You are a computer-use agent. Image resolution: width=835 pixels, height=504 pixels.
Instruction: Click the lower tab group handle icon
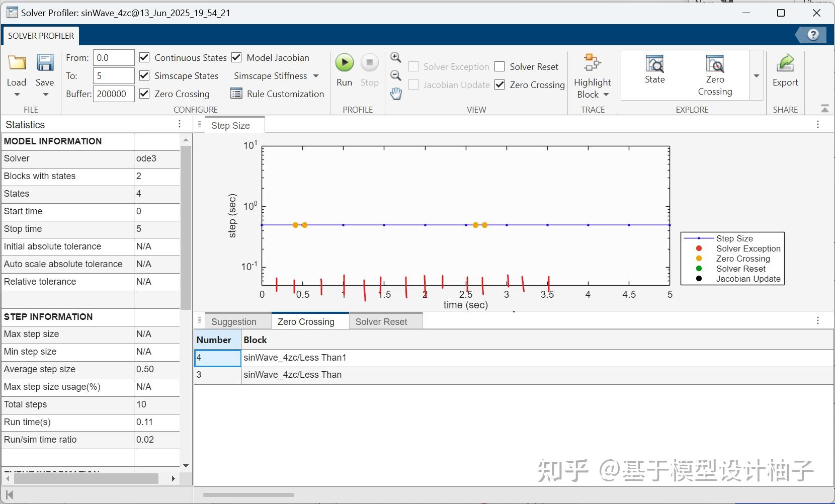point(200,320)
